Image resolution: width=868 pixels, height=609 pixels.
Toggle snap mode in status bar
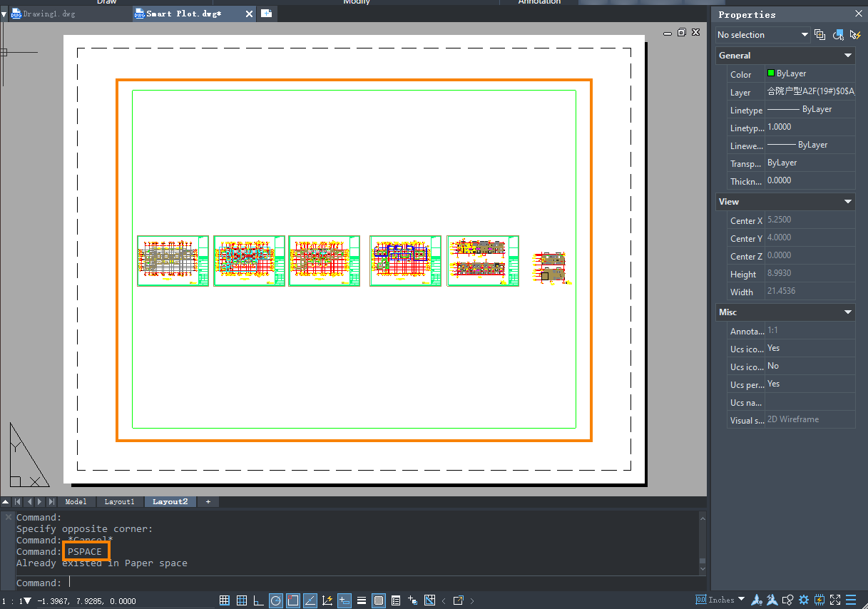coord(225,600)
